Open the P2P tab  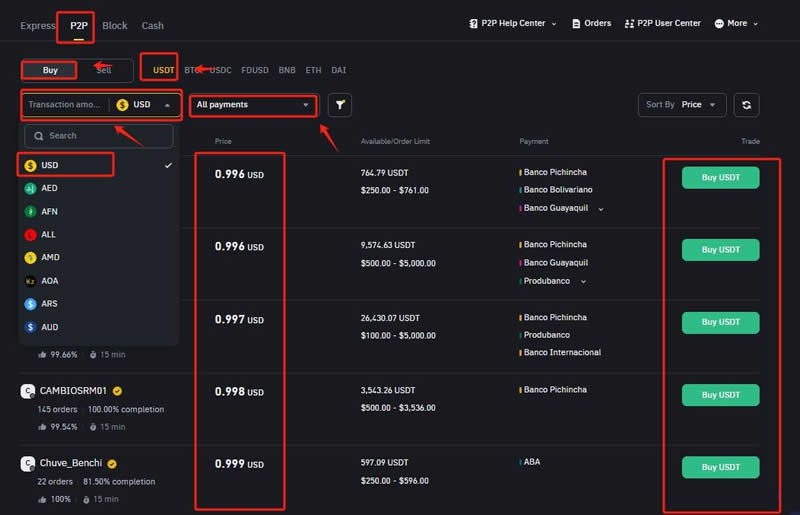(x=79, y=26)
